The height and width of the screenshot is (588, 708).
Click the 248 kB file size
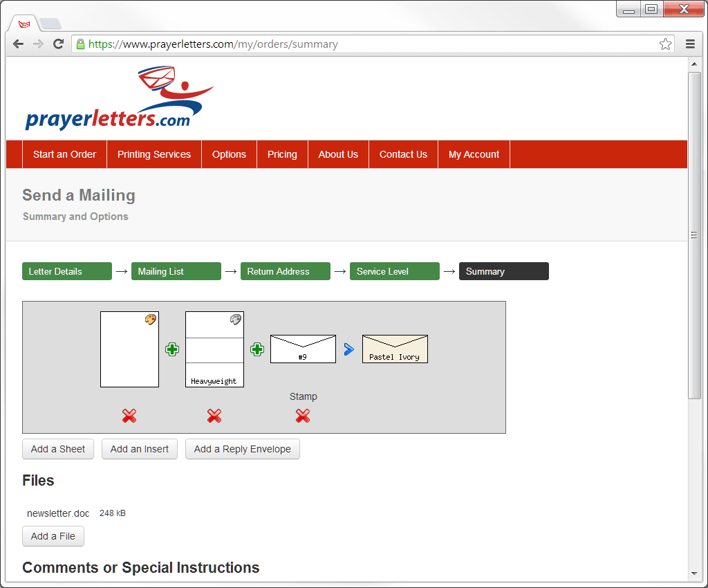click(113, 513)
